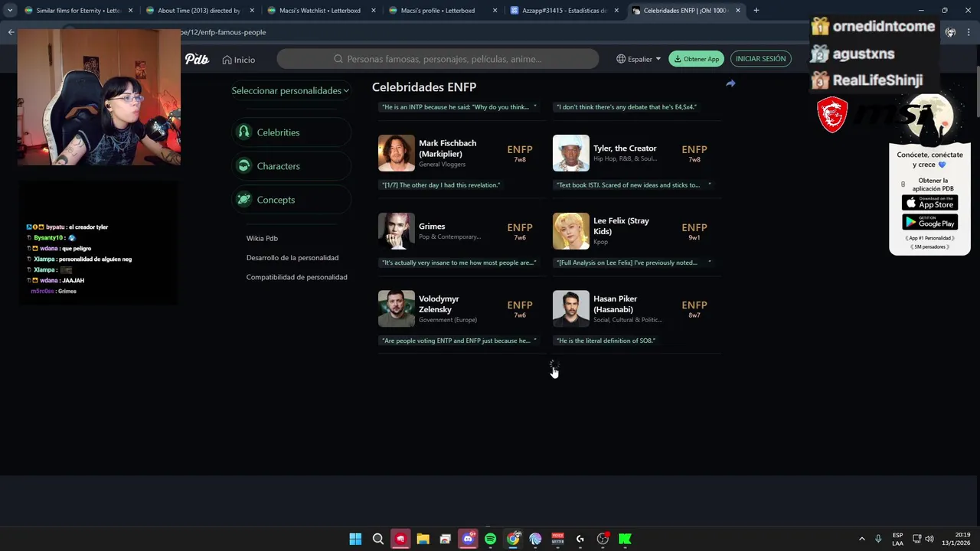Click the Obtener App button
The image size is (980, 551).
(696, 59)
